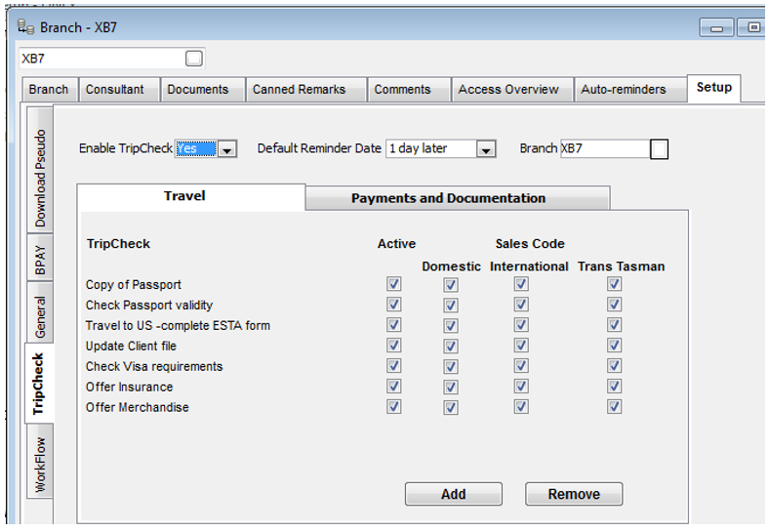Screen dimensions: 769x532
Task: Toggle Trans Tasman checkbox for Copy of Passport
Action: coord(615,284)
